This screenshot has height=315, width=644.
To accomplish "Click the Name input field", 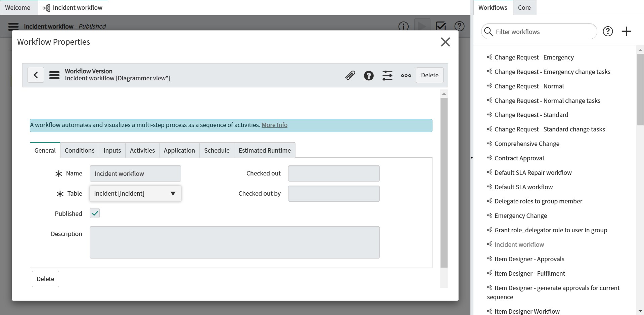I will tap(135, 173).
